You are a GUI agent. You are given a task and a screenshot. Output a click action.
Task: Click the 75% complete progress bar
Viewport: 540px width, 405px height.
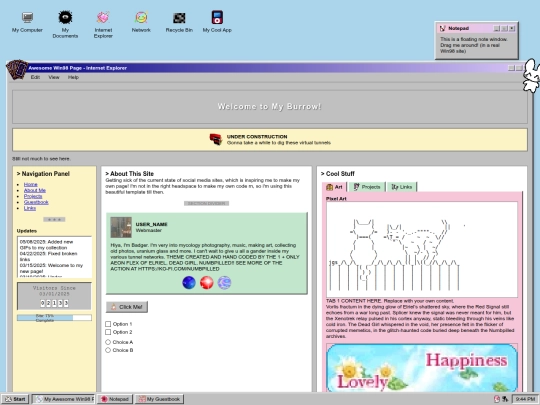[54, 318]
